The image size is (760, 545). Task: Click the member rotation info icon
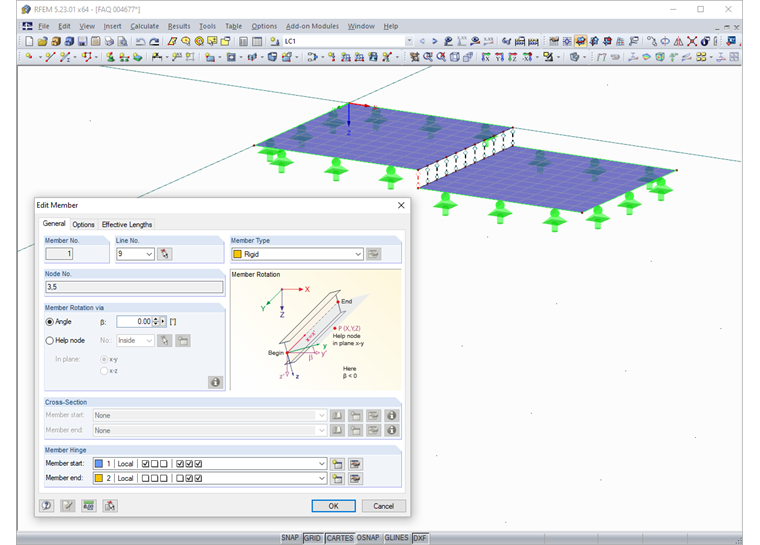coord(215,382)
